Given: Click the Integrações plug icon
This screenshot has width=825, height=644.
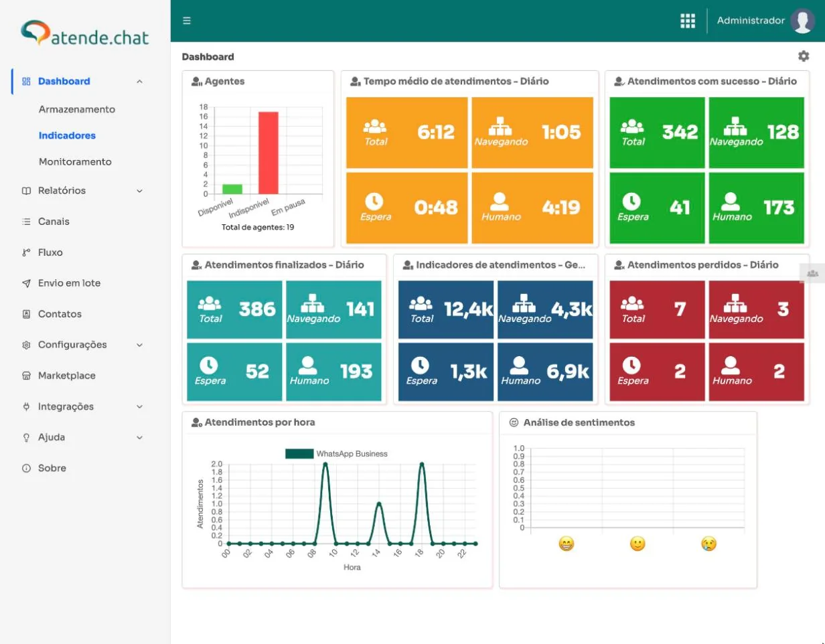Looking at the screenshot, I should [x=26, y=406].
